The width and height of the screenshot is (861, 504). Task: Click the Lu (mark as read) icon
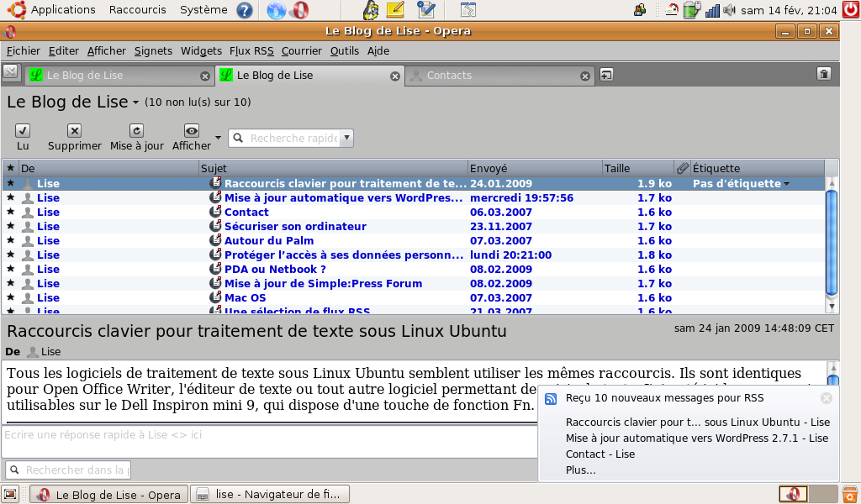23,130
